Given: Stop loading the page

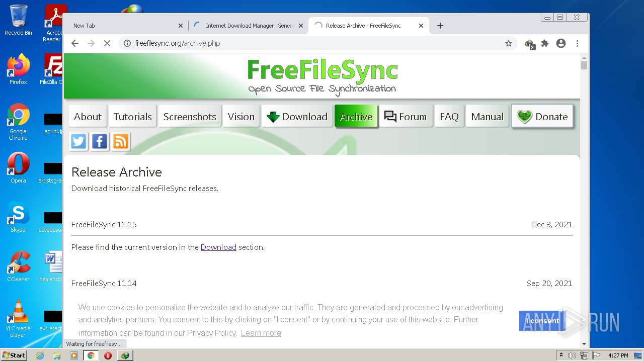Looking at the screenshot, I should 107,43.
